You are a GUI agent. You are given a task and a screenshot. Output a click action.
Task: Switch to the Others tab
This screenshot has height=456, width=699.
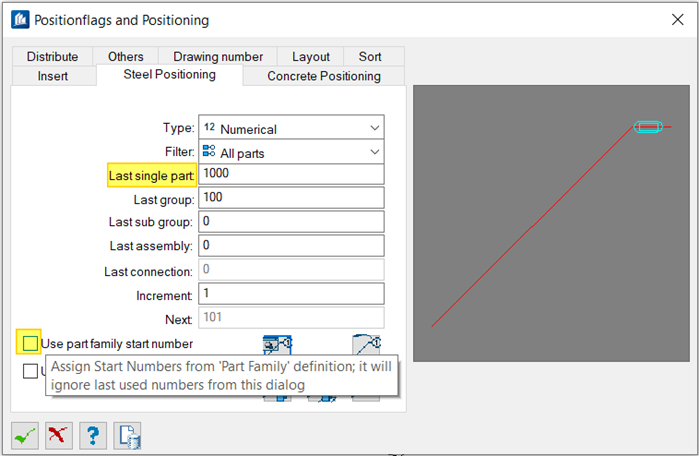[126, 57]
